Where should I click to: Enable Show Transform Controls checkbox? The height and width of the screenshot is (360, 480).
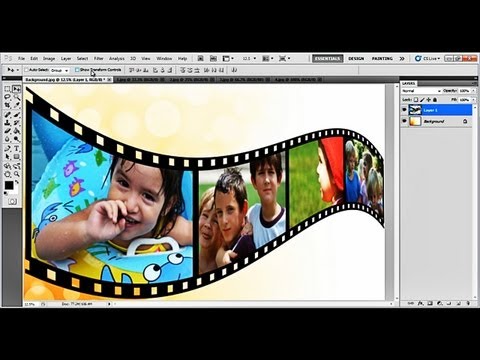[x=77, y=70]
